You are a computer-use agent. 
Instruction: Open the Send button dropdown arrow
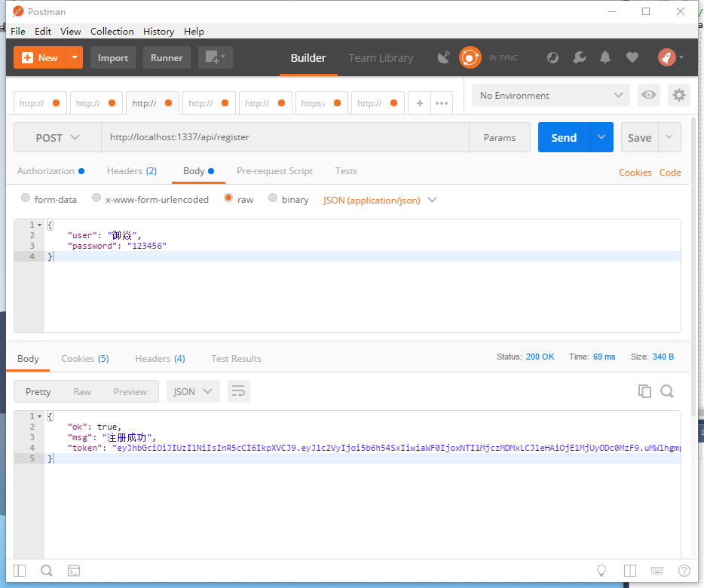601,137
